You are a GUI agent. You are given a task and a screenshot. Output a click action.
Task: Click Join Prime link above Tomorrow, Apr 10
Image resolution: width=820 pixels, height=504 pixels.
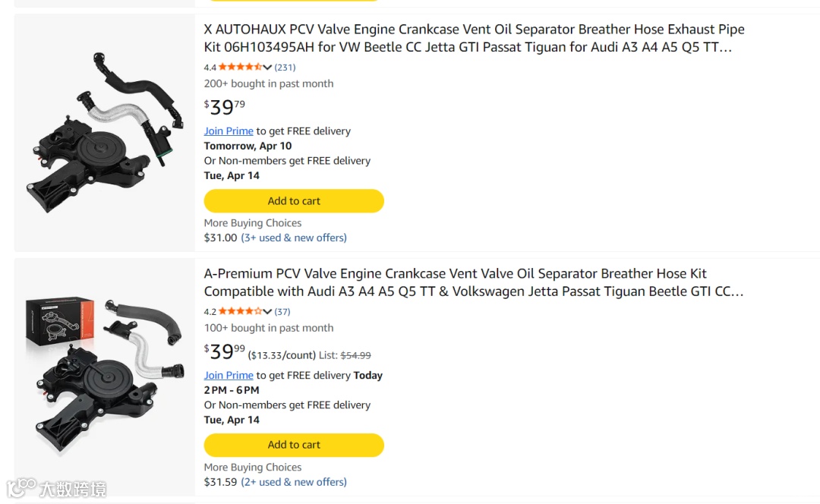229,131
